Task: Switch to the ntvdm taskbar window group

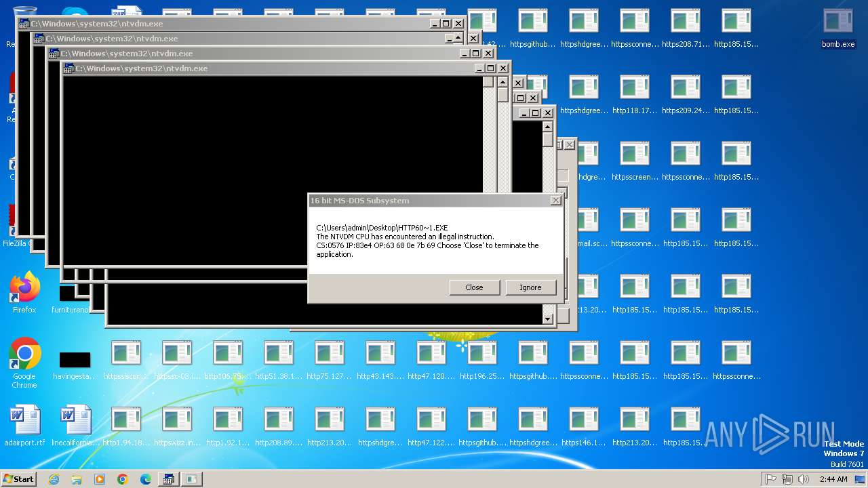Action: [x=168, y=479]
